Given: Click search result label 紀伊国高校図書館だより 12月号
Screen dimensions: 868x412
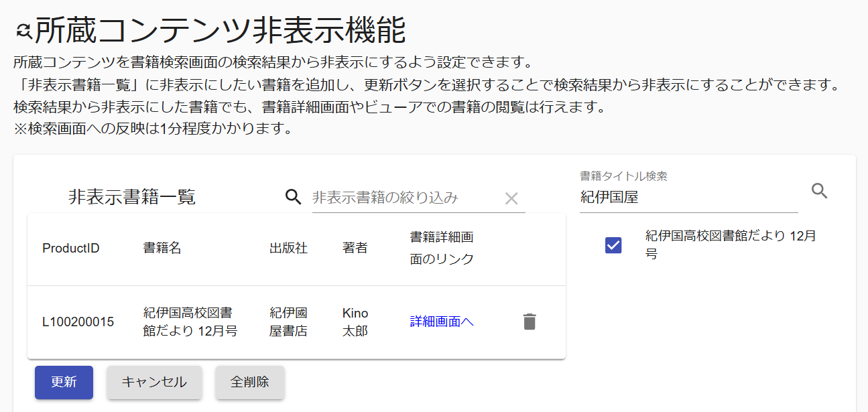Looking at the screenshot, I should click(731, 245).
